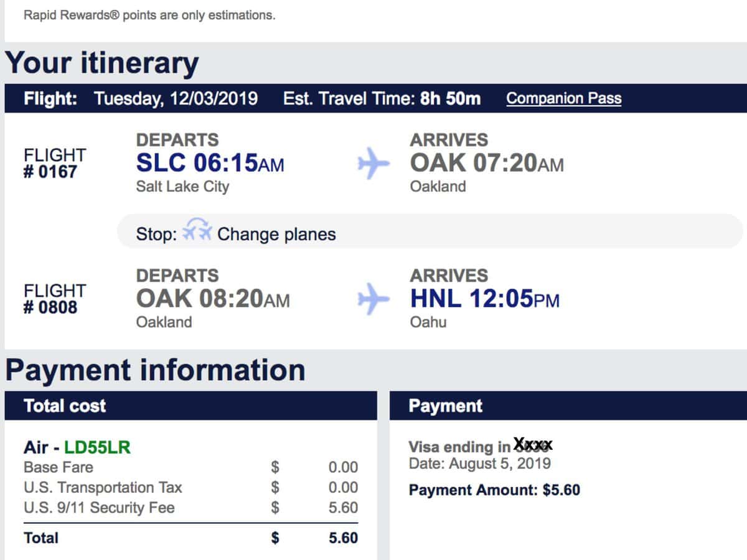This screenshot has height=560, width=747.
Task: Click the Base Fare line item
Action: tap(190, 467)
